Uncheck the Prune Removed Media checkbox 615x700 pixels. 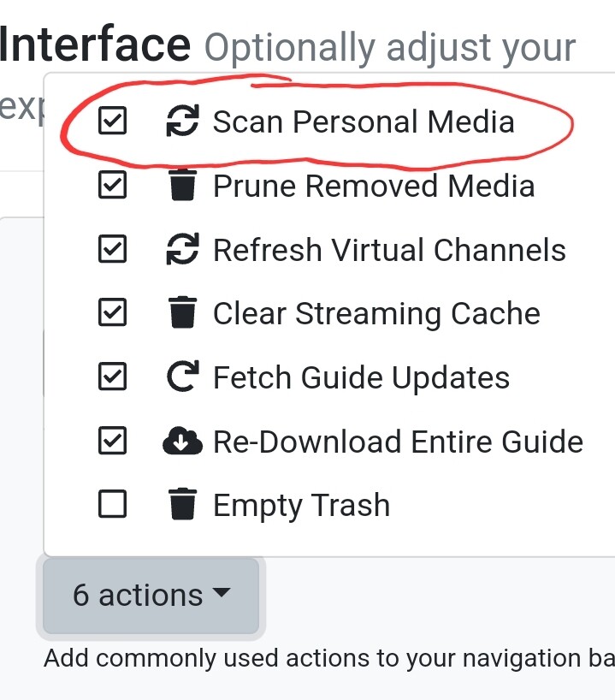[113, 187]
